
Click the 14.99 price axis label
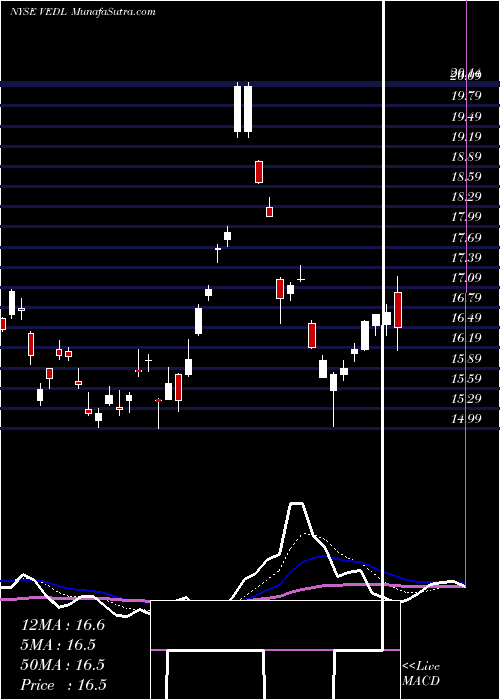[466, 418]
